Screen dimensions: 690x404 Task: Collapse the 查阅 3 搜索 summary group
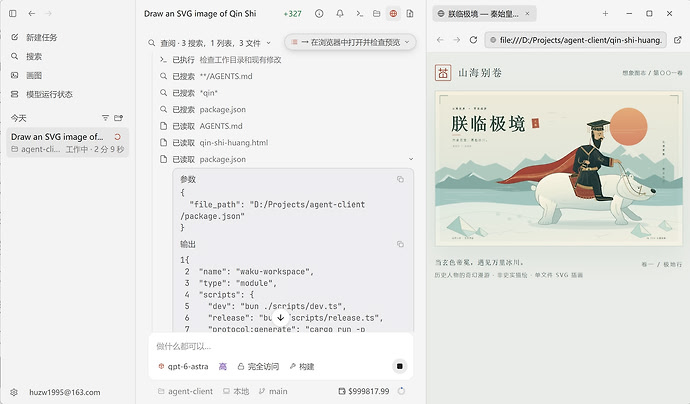coord(209,43)
